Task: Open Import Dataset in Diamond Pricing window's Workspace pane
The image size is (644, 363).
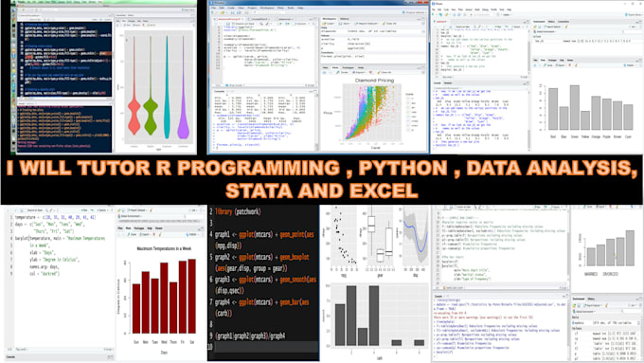Action: coord(367,24)
